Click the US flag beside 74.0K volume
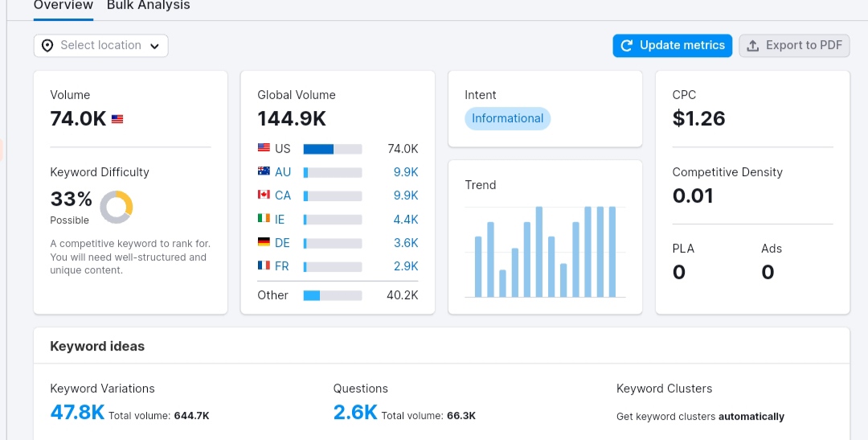 [x=117, y=118]
